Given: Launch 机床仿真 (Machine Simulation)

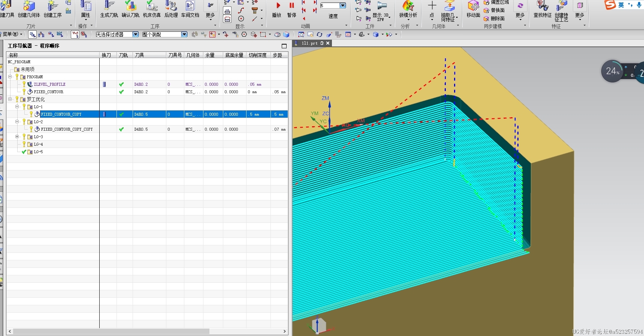Looking at the screenshot, I should click(x=152, y=9).
